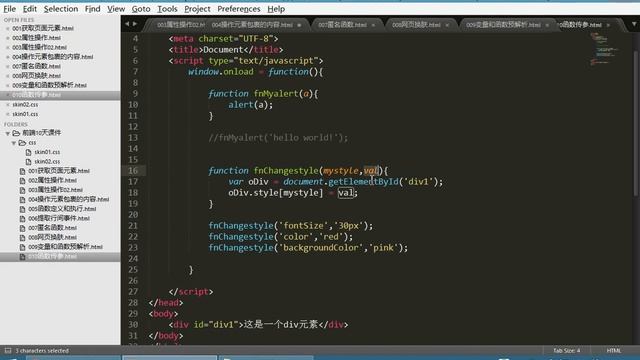Viewport: 640px width, 360px height.
Task: Click the css folder icon
Action: (22, 142)
